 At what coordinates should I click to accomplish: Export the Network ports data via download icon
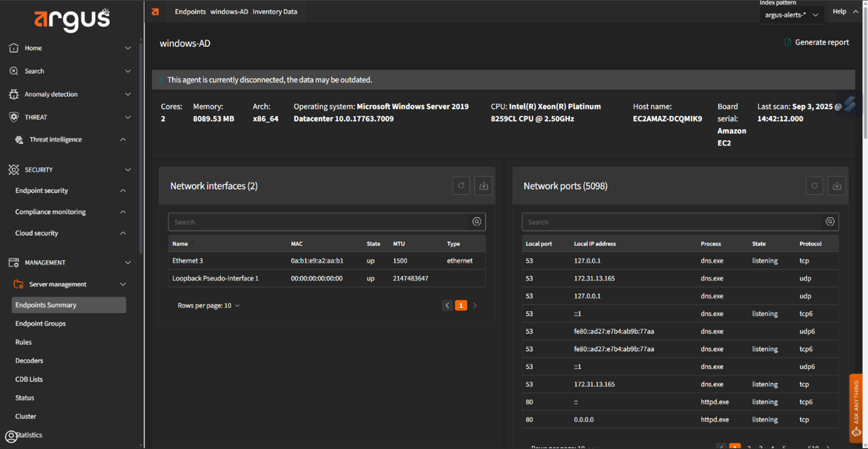[x=836, y=186]
